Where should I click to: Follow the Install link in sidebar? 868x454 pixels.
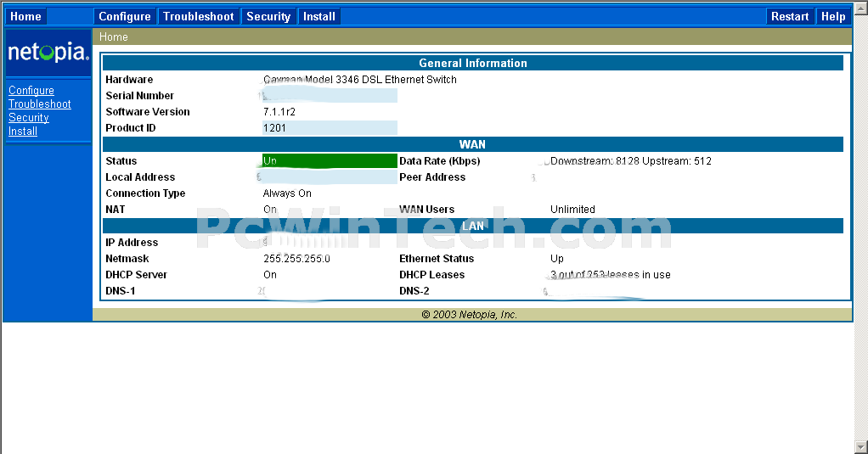click(23, 131)
